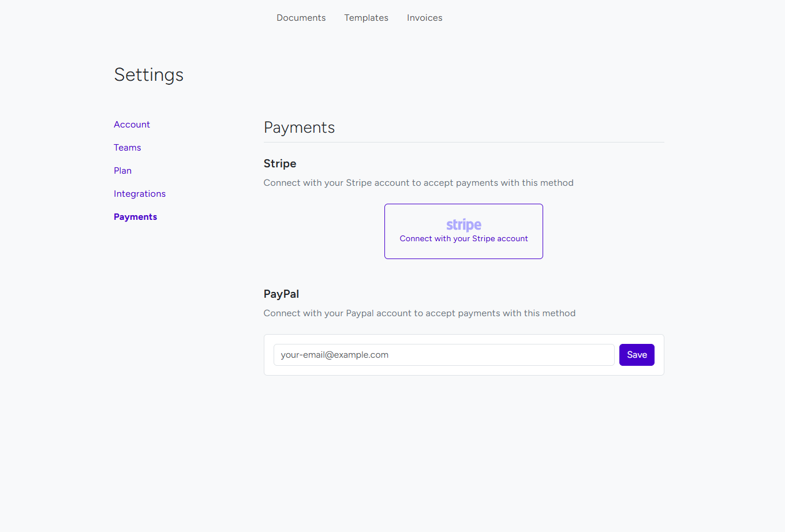Select the Payments settings section
This screenshot has width=785, height=532.
tap(135, 216)
